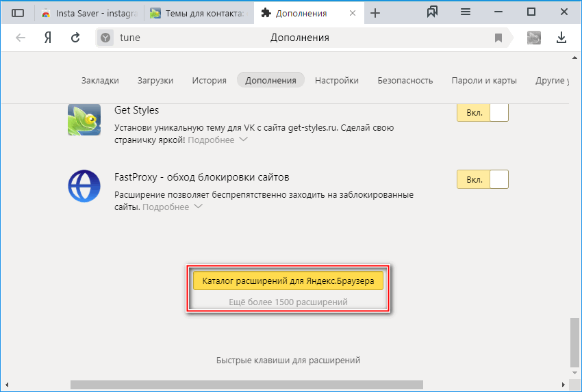Switch to the Настройки tab

click(336, 80)
